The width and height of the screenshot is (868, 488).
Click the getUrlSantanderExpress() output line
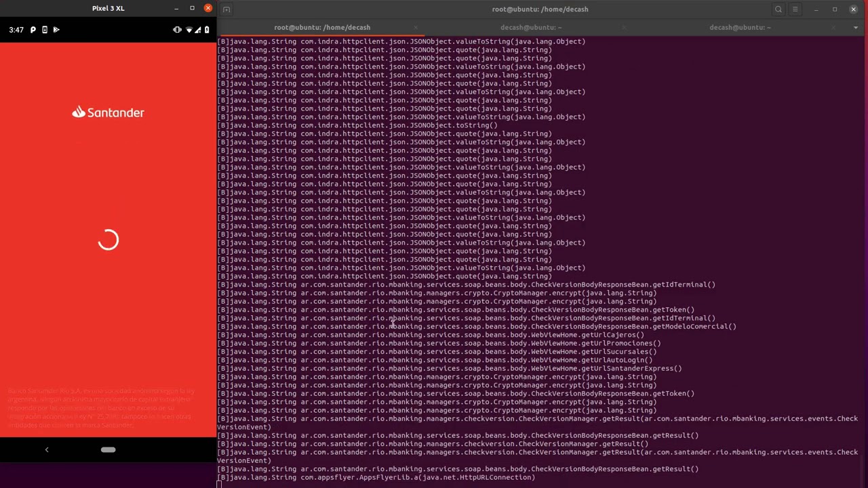click(x=450, y=369)
